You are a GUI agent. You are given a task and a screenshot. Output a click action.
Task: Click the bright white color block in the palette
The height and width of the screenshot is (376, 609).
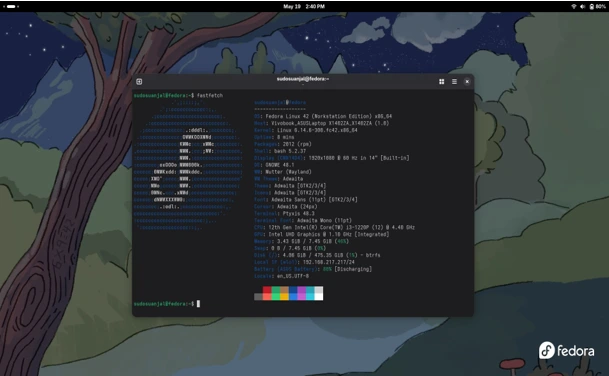tap(318, 297)
